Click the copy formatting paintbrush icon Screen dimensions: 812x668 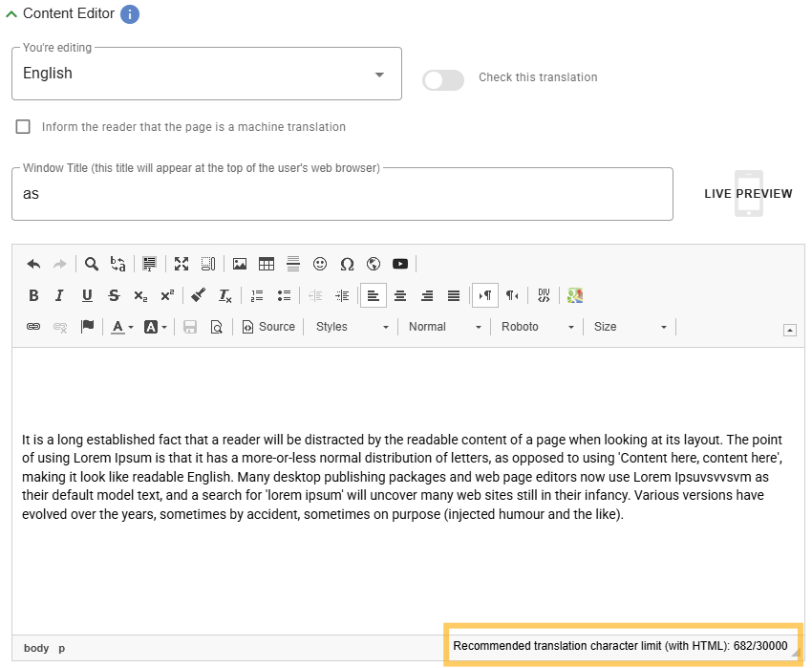[198, 296]
